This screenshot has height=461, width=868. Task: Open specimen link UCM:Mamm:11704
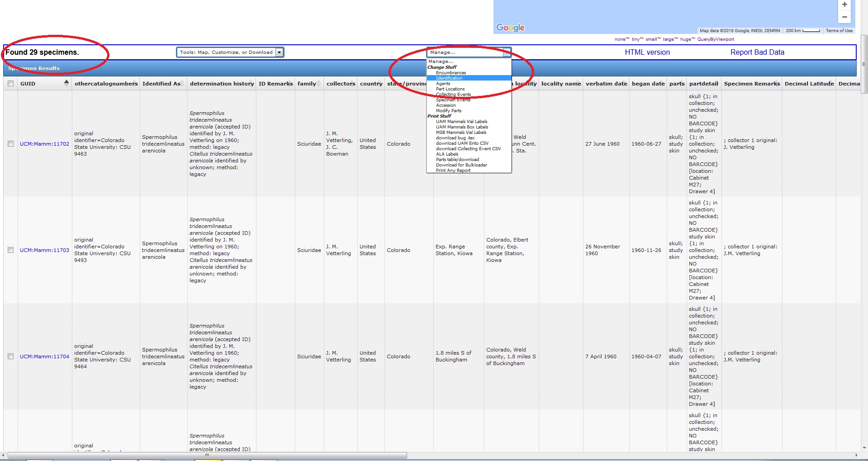44,356
